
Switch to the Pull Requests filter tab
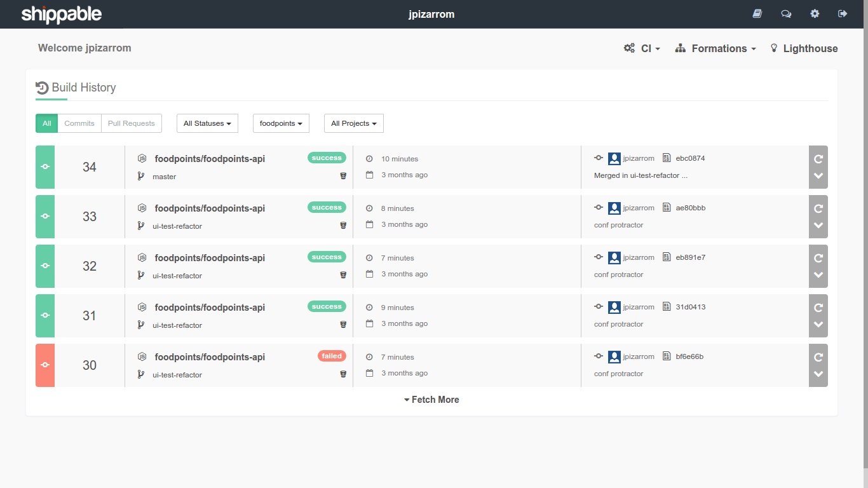(132, 123)
